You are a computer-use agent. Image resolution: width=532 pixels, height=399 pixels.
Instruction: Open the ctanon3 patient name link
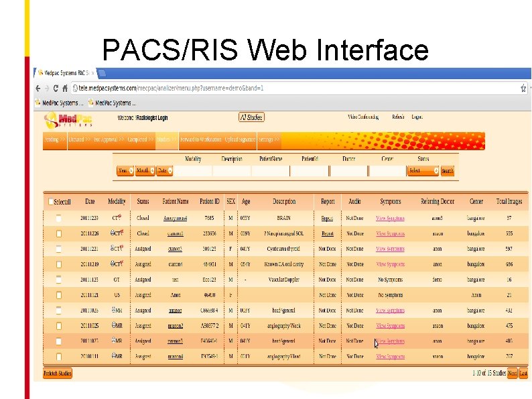coord(175,249)
